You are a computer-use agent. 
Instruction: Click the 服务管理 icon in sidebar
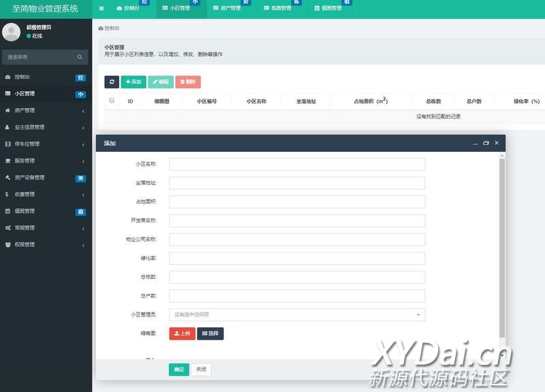click(7, 161)
